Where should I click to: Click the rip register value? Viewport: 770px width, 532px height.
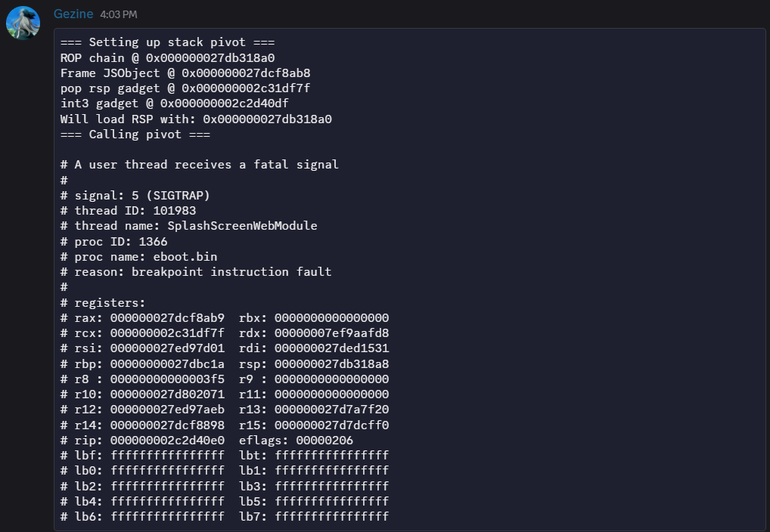(x=166, y=440)
